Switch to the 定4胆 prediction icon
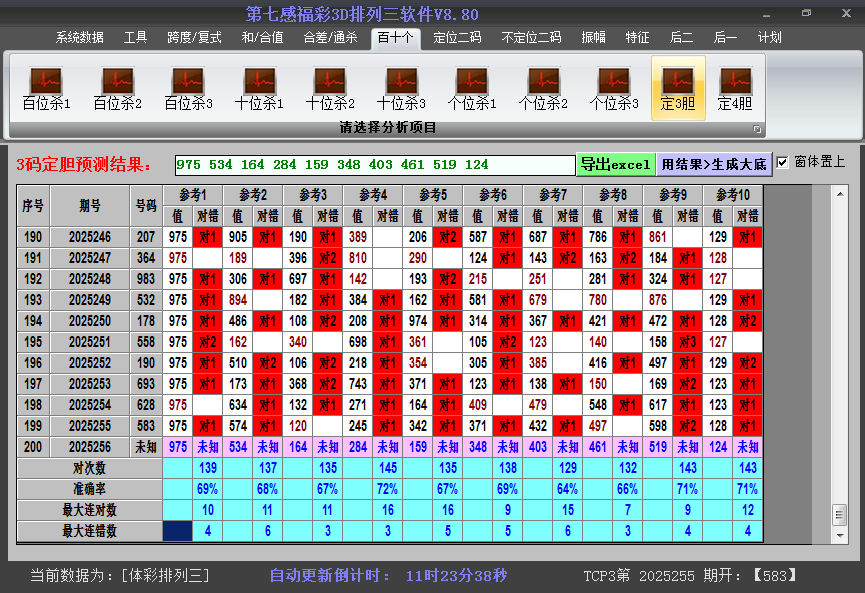The width and height of the screenshot is (865, 593). pos(735,89)
